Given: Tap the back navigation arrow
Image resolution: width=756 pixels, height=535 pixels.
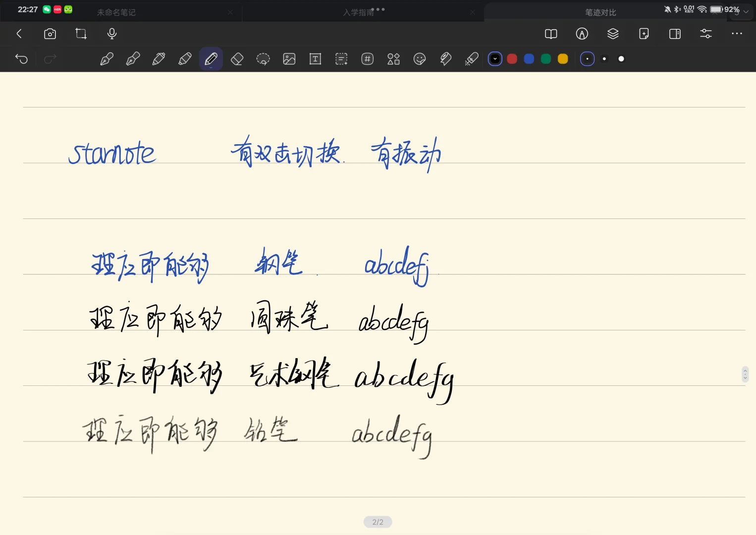Looking at the screenshot, I should click(19, 34).
